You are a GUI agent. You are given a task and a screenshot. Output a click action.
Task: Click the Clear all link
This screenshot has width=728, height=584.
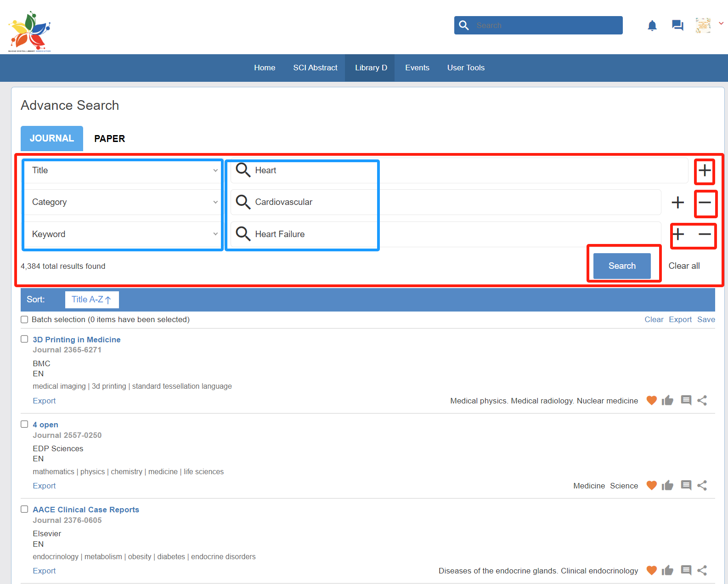pyautogui.click(x=684, y=266)
